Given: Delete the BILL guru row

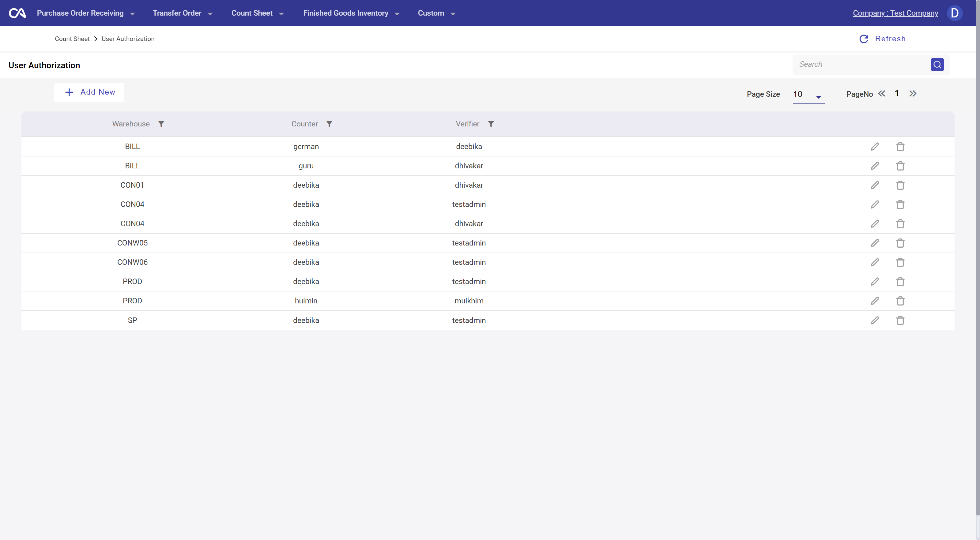Looking at the screenshot, I should pos(900,166).
